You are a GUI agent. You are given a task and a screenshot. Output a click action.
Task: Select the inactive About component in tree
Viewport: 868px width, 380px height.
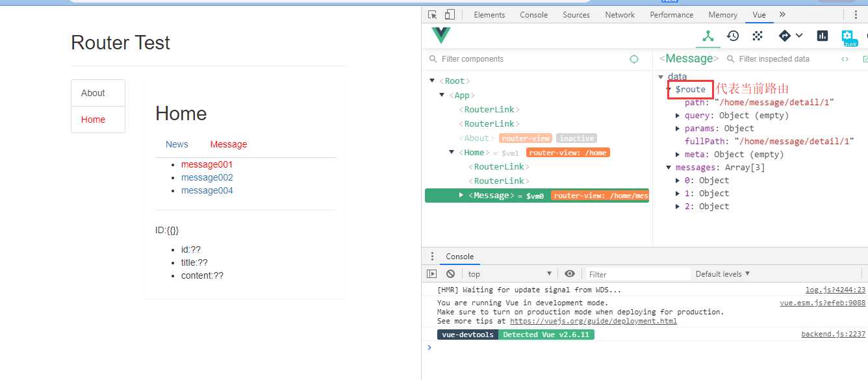pos(476,138)
